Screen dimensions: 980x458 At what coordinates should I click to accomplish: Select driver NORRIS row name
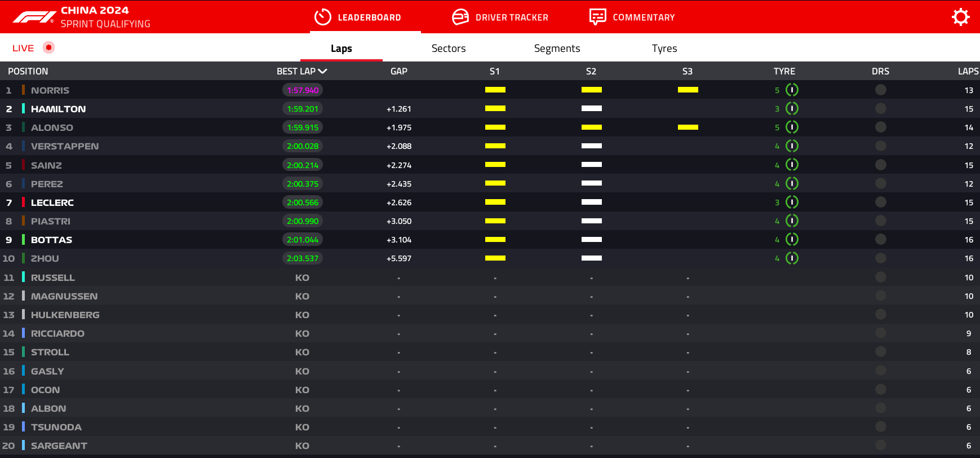pos(50,90)
